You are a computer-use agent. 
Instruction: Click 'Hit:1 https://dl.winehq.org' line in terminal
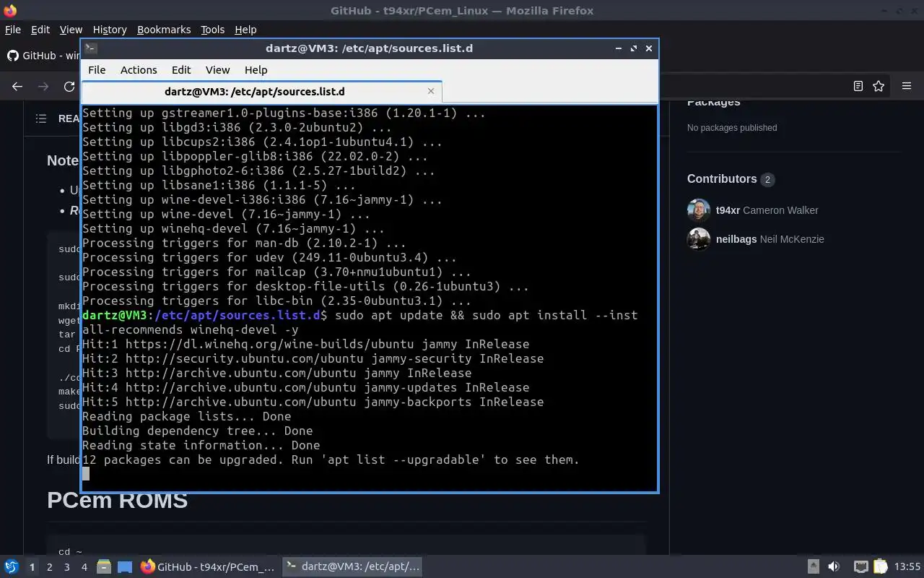tap(306, 344)
